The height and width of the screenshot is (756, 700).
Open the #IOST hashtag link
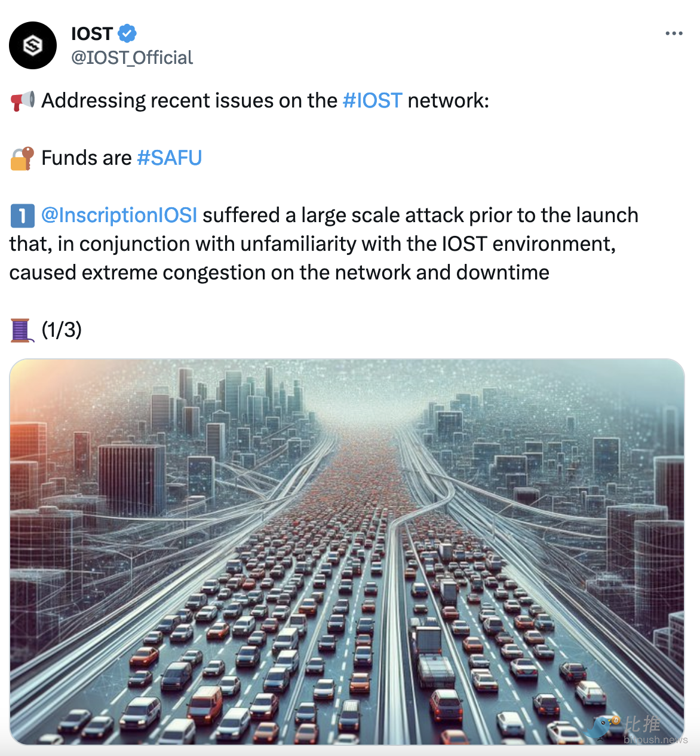click(x=372, y=100)
